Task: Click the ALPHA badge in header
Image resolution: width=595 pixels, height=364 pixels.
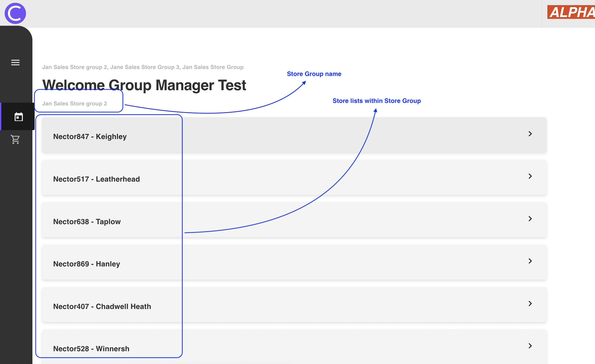Action: (x=571, y=12)
